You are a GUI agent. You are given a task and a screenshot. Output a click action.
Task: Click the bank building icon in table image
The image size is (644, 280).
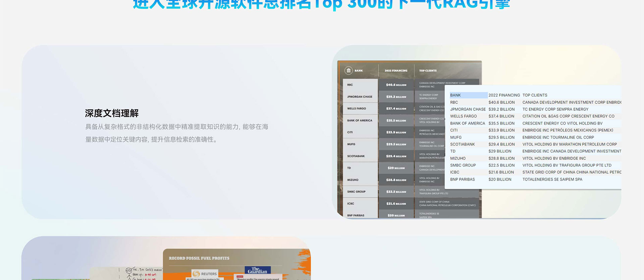tap(348, 71)
